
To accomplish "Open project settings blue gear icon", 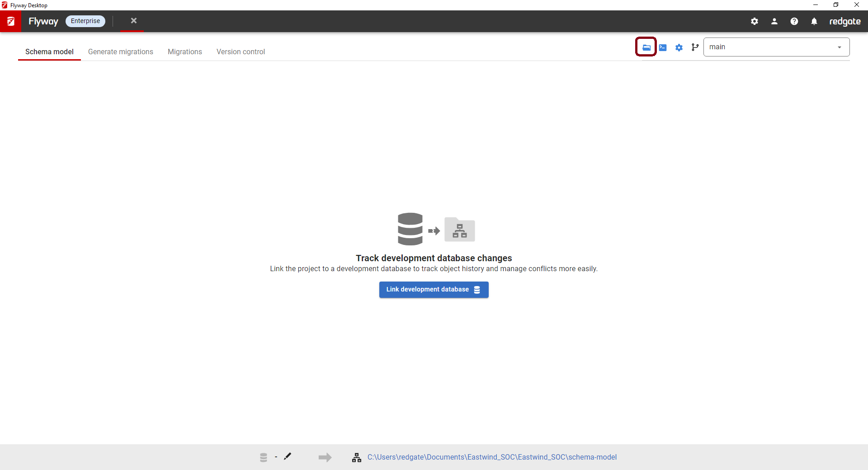I will [x=679, y=47].
